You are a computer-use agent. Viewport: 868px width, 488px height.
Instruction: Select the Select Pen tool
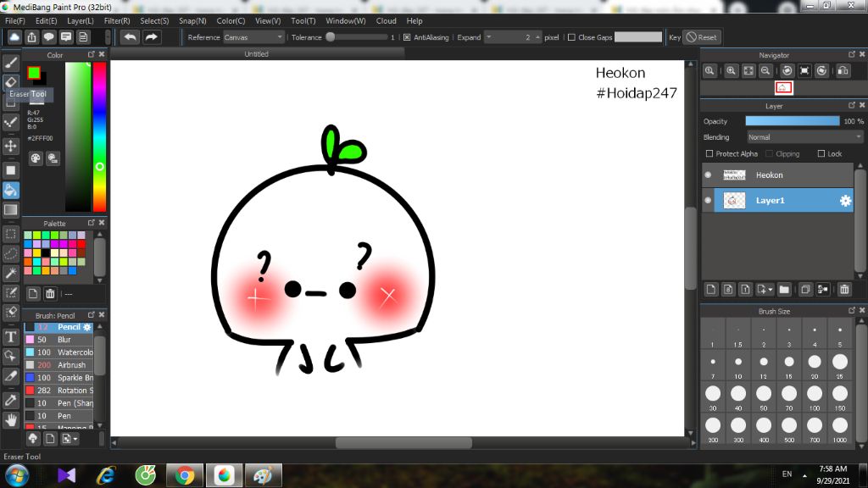(x=10, y=292)
